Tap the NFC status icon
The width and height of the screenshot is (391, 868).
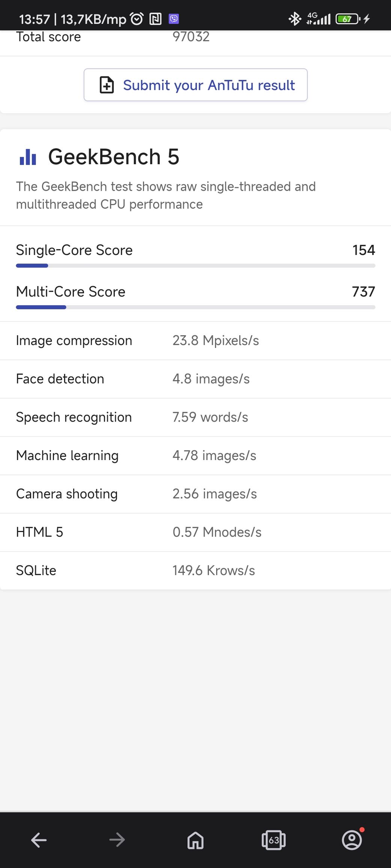click(155, 19)
